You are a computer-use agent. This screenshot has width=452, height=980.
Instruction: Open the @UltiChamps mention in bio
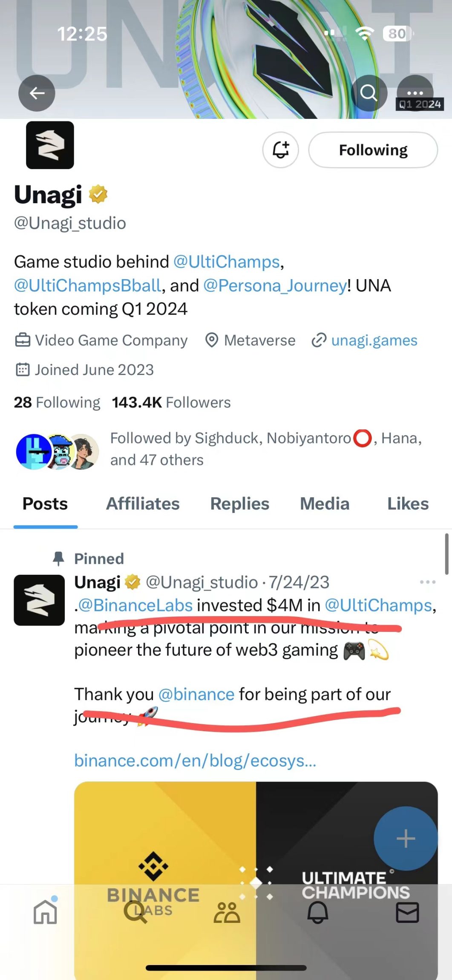click(226, 262)
